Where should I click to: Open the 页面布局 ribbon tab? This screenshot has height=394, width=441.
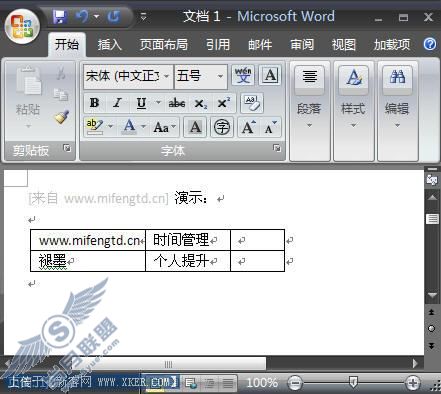click(164, 45)
